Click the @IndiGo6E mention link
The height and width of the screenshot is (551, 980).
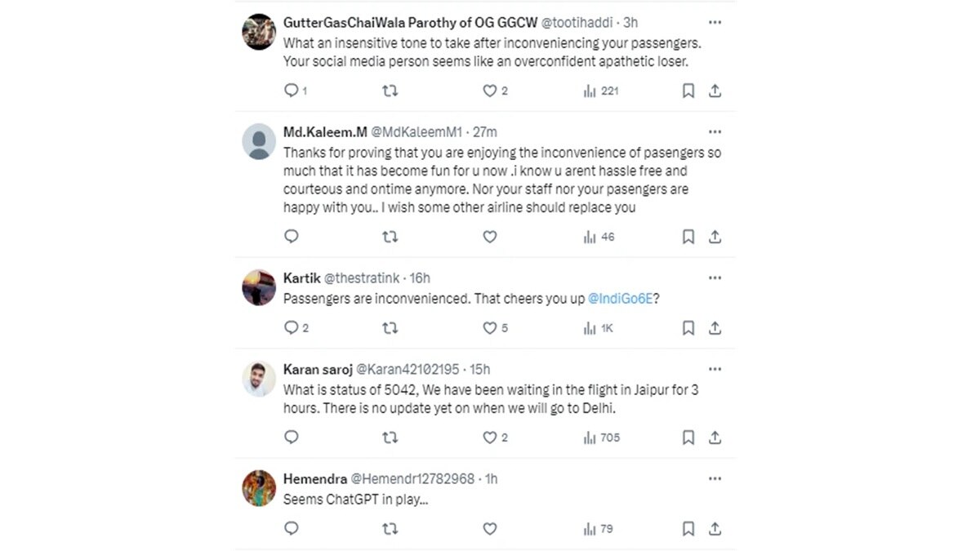pos(621,299)
